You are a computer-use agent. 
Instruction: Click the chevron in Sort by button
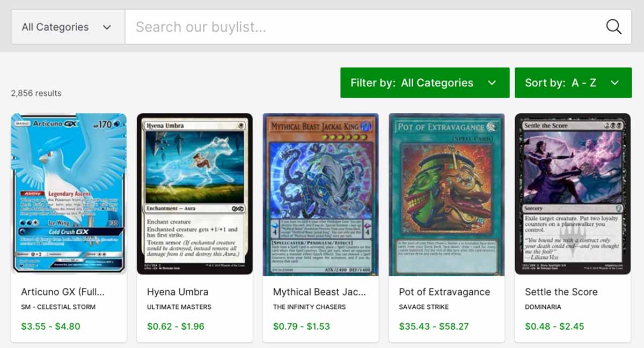tap(615, 83)
